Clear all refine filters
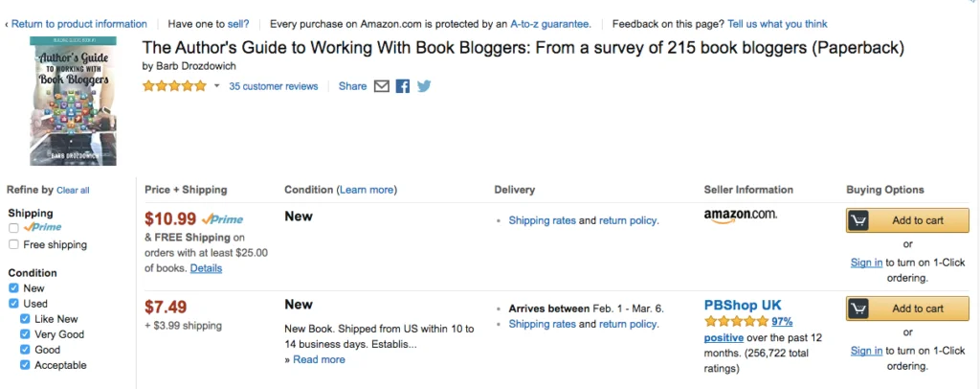 point(73,191)
